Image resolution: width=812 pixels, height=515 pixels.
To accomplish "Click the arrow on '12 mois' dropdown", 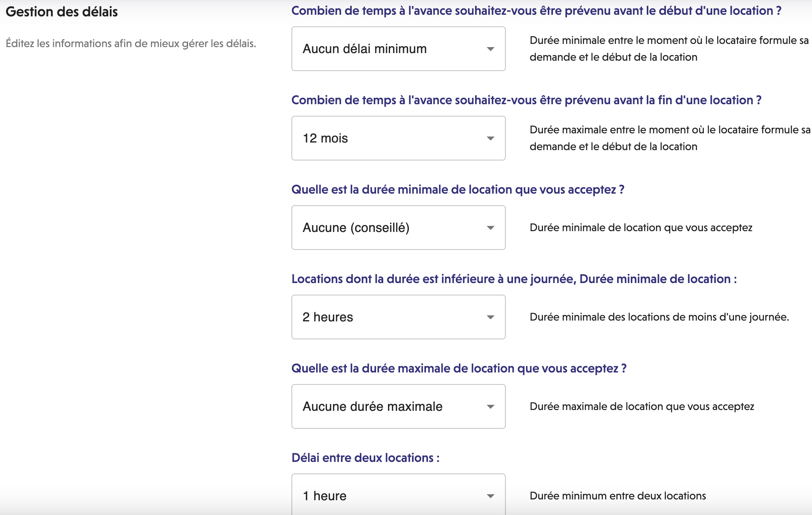I will tap(490, 139).
